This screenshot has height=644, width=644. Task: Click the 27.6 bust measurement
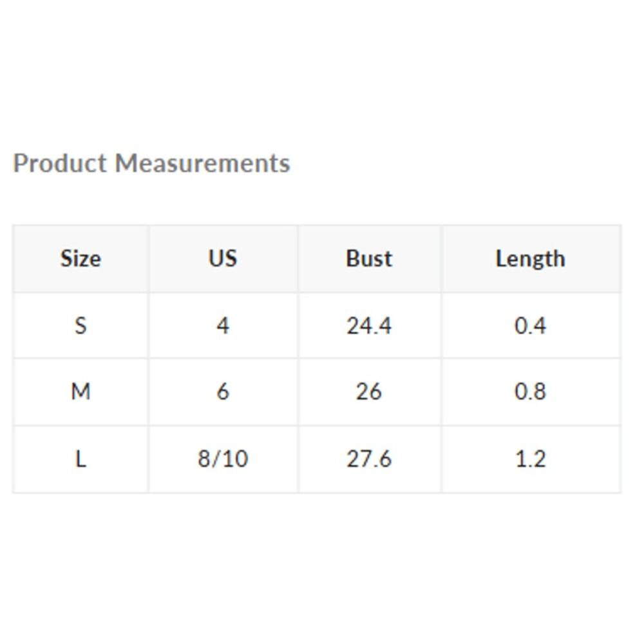(369, 459)
